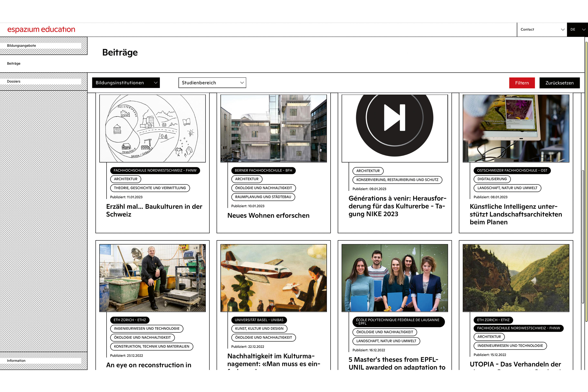Select Konstruktion, Technik und Materialien tag
The height and width of the screenshot is (392, 588).
(152, 346)
